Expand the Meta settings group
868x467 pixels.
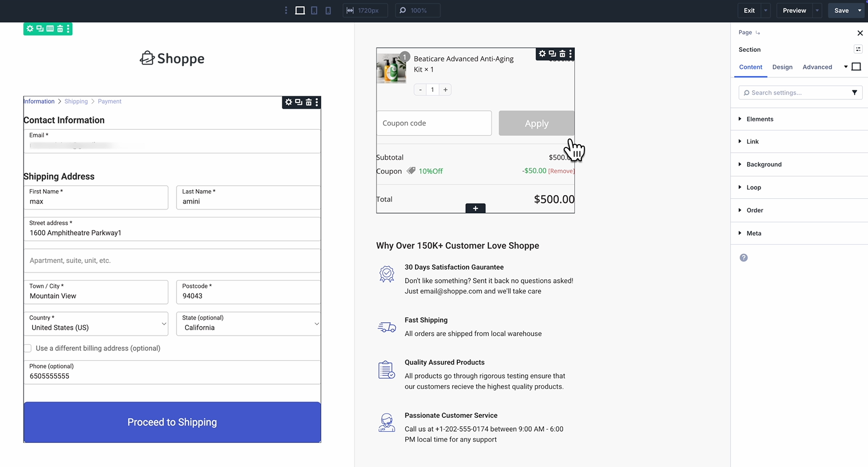(x=799, y=233)
